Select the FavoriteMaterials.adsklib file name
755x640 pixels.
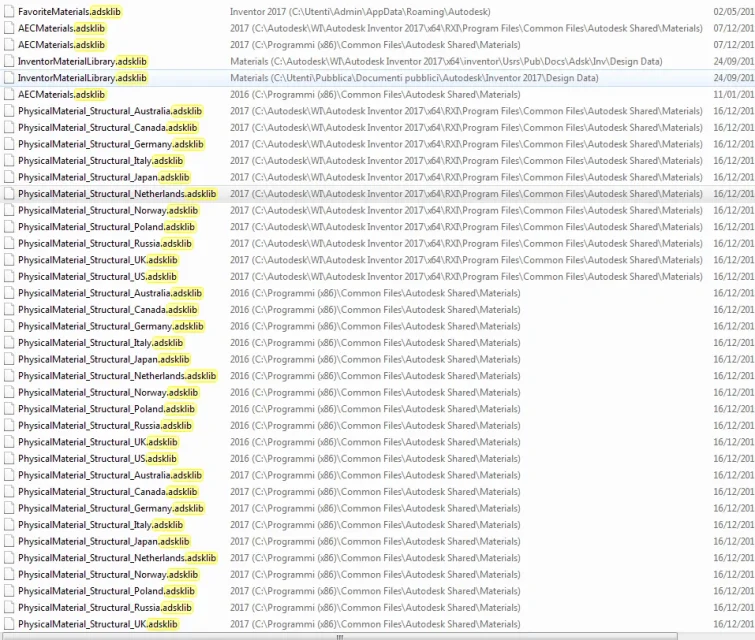(x=69, y=12)
